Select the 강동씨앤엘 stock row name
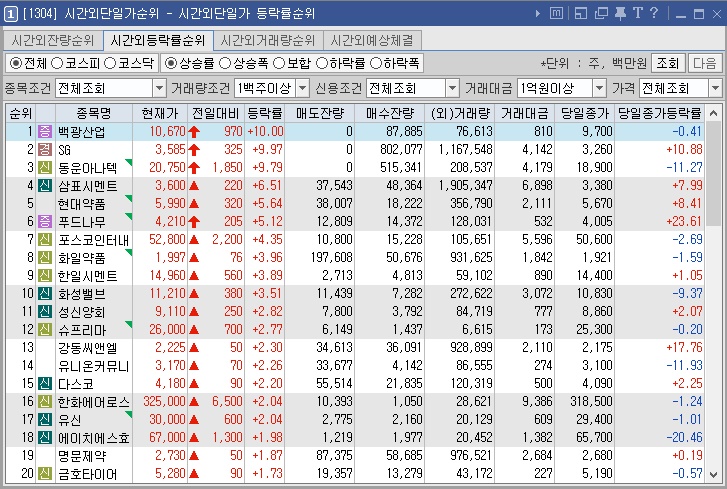The image size is (727, 489). coord(88,348)
